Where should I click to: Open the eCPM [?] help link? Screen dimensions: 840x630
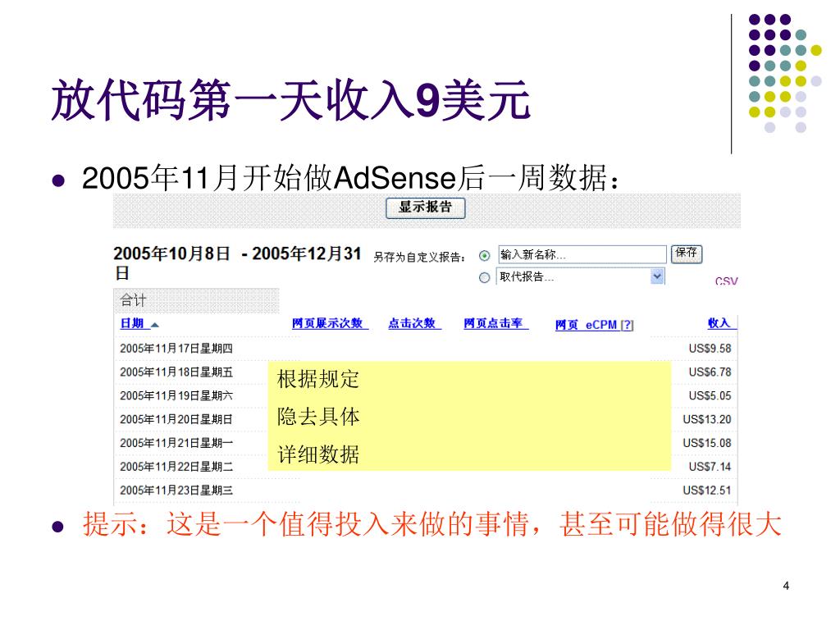tap(627, 325)
